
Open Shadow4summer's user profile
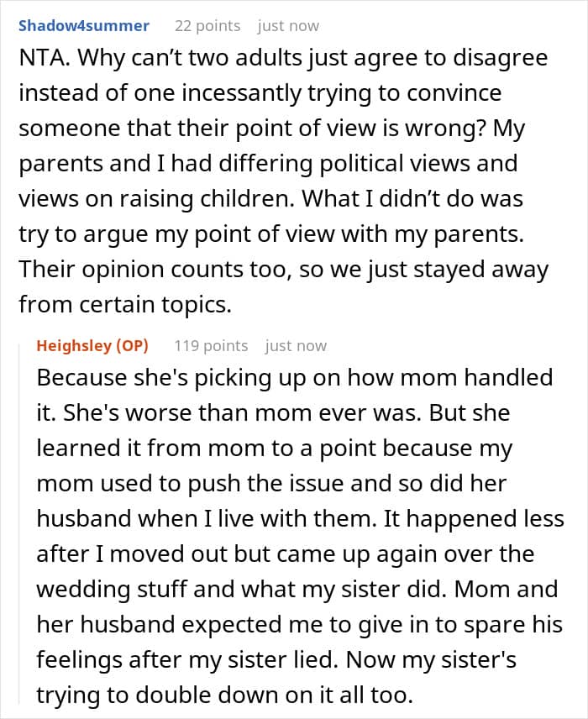83,26
